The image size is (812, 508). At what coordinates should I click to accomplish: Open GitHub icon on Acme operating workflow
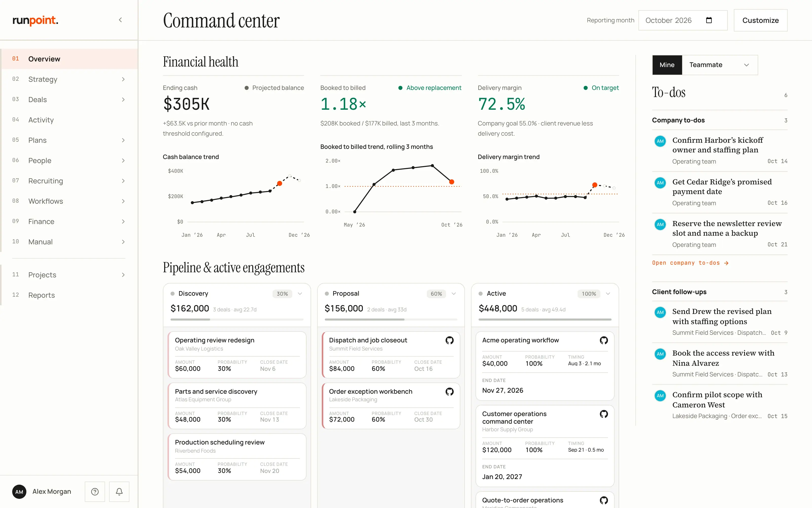604,340
